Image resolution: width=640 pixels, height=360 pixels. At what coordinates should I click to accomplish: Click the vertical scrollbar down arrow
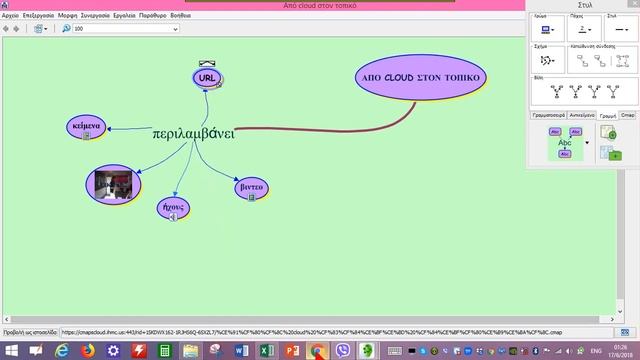pyautogui.click(x=620, y=312)
